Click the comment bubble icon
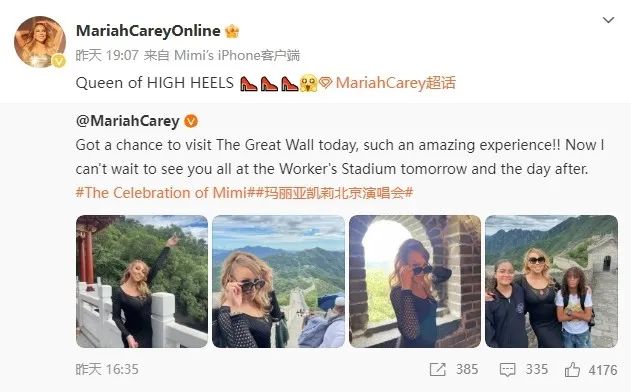The width and height of the screenshot is (631, 392). 507,369
